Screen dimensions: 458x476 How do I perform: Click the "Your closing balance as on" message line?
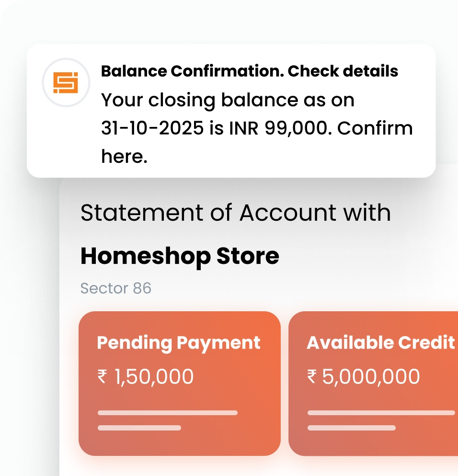pyautogui.click(x=228, y=101)
